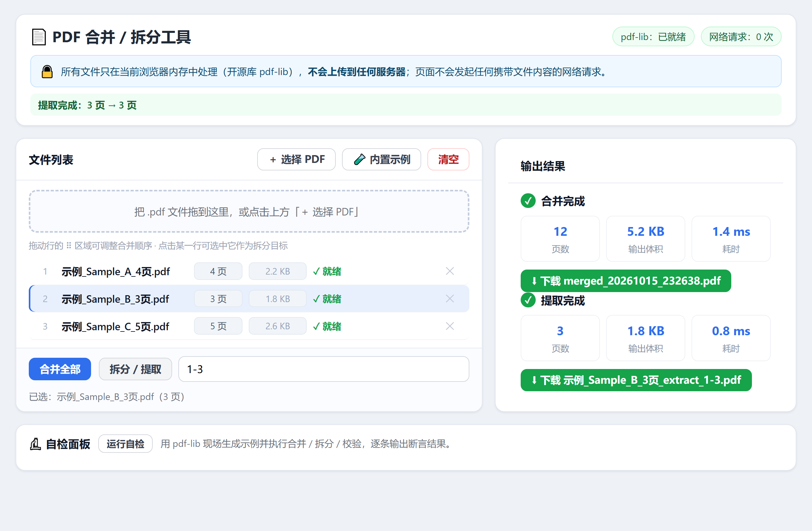
Task: Click the green check icon beside 提取完成 result
Action: tap(528, 300)
